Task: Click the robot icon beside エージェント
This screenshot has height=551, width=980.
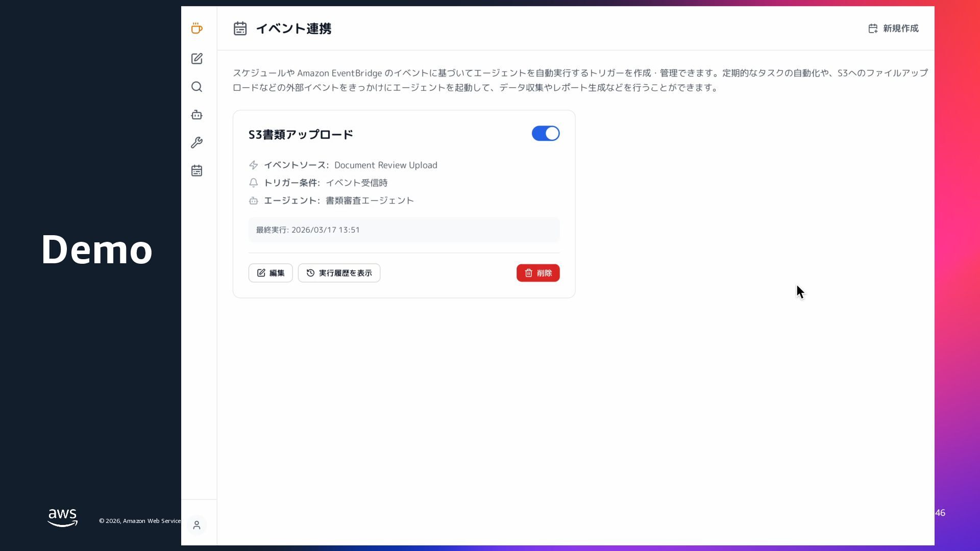Action: click(x=253, y=201)
